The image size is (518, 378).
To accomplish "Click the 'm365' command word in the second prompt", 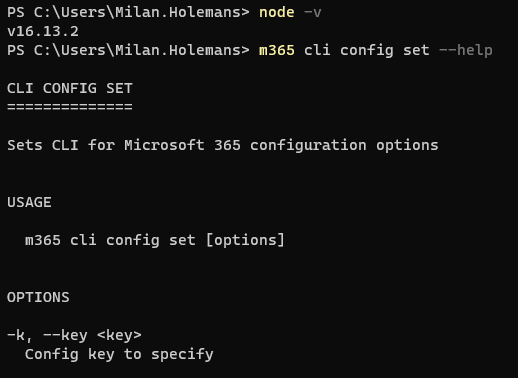I will coord(277,50).
